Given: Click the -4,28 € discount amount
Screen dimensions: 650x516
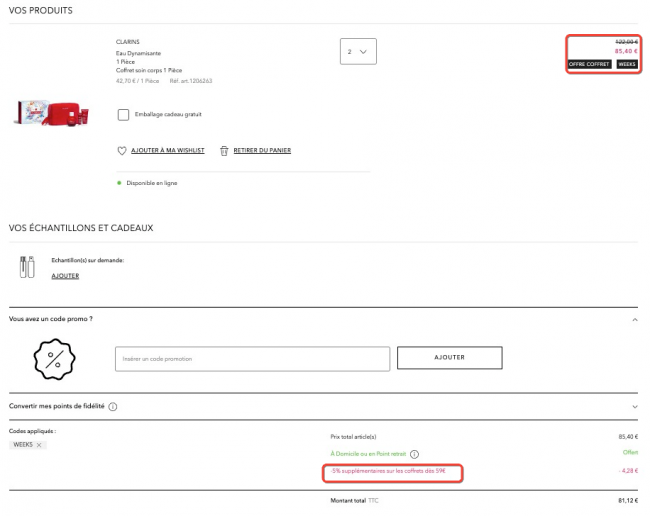Looking at the screenshot, I should point(628,471).
